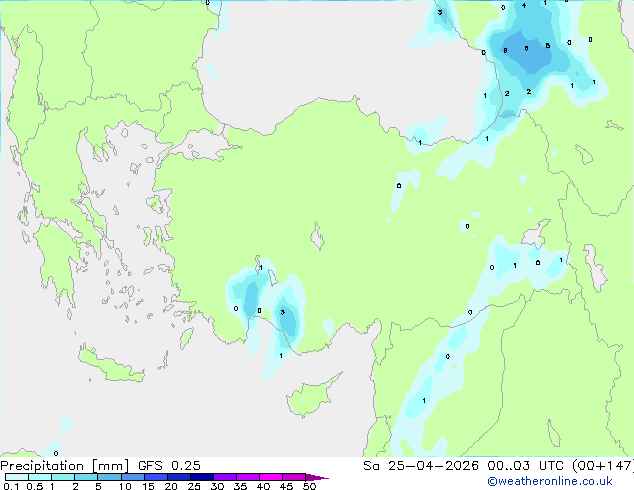Screen dimensions: 634x490
Task: Click the 'Sa 25-04-2026' date text
Action: (x=421, y=466)
